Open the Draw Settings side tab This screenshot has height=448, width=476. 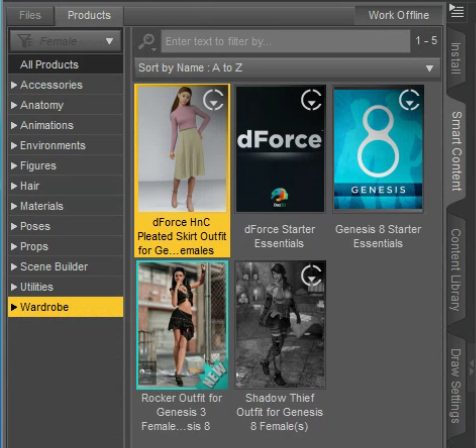pos(456,386)
